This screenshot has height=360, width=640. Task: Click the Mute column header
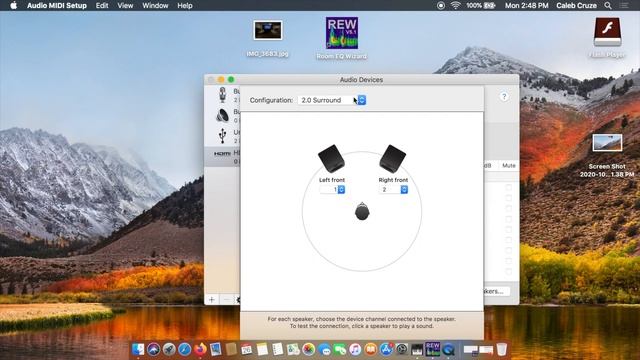[x=509, y=165]
